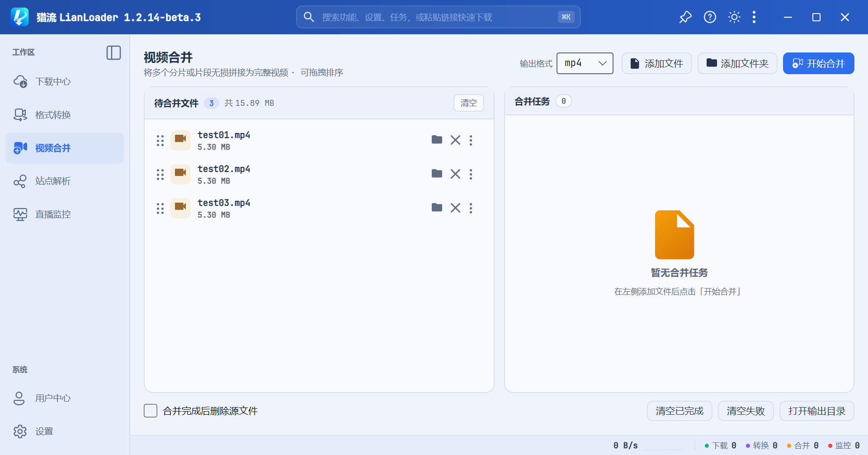Click the 转换 0 status indicator
The image size is (868, 455).
(x=761, y=446)
